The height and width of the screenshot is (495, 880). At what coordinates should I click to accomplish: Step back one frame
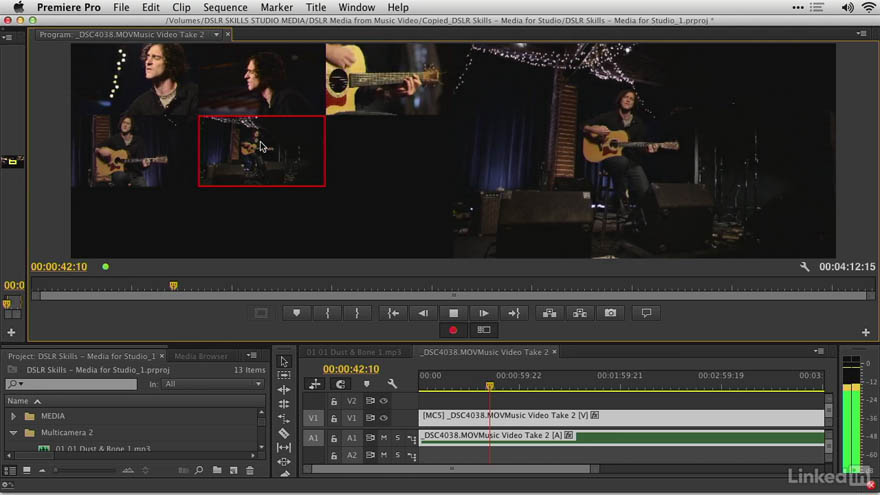[x=423, y=313]
